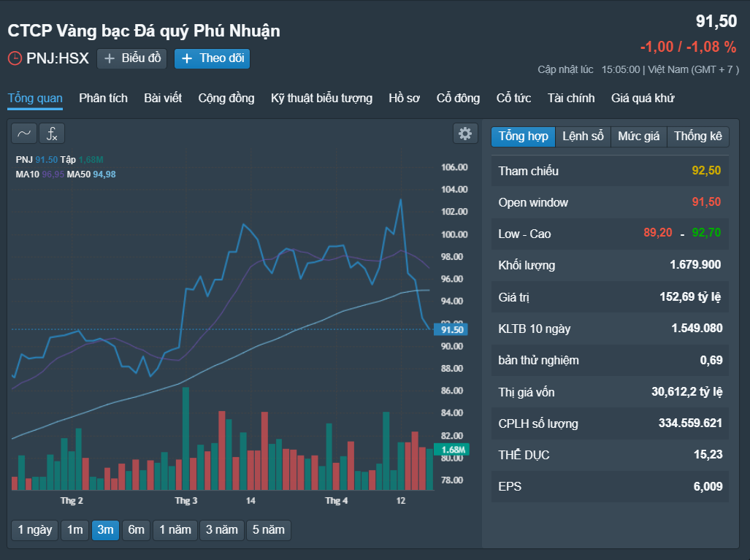750x560 pixels.
Task: Click the 1.68M volume axis label
Action: click(451, 450)
